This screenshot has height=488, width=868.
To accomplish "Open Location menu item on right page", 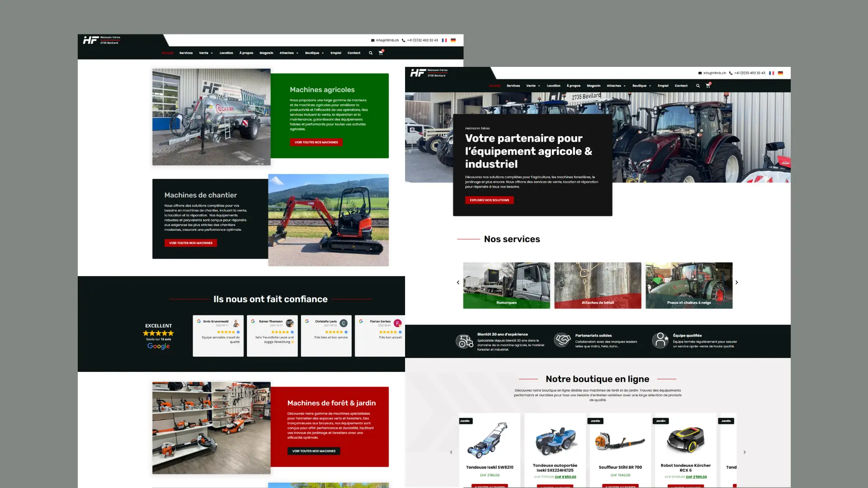I will point(553,86).
